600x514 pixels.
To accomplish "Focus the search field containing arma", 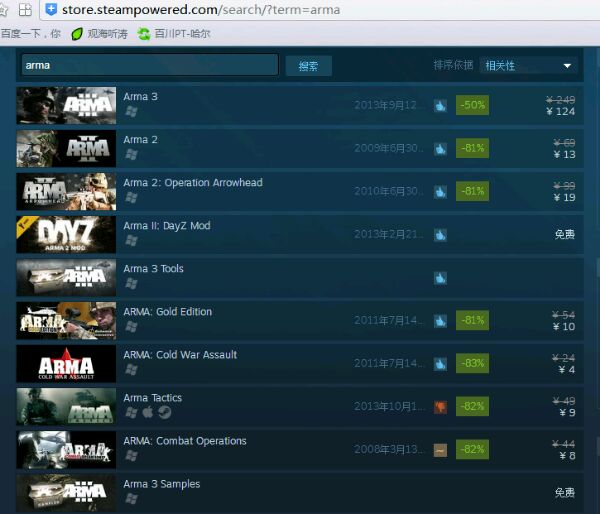I will pos(150,65).
